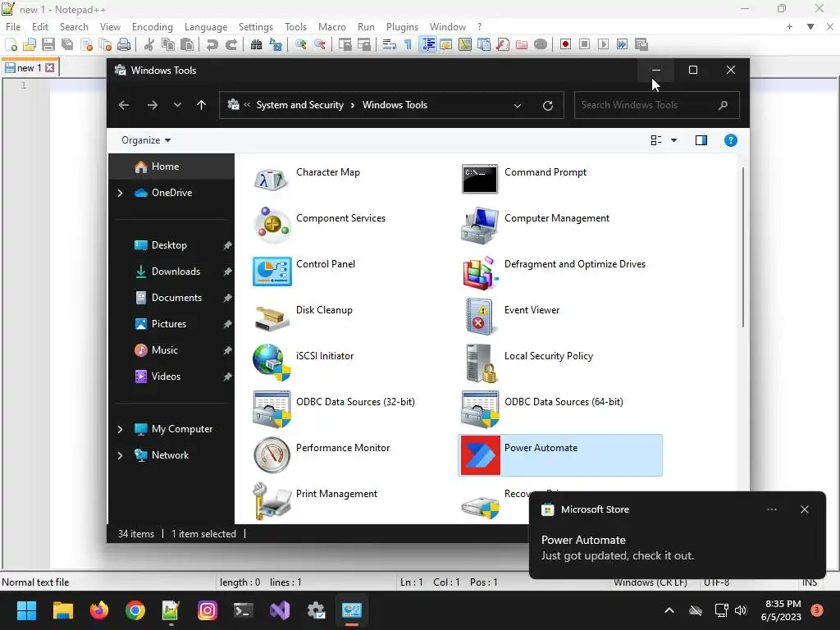Open Firefox from the taskbar
Viewport: 840px width, 630px height.
[x=98, y=610]
